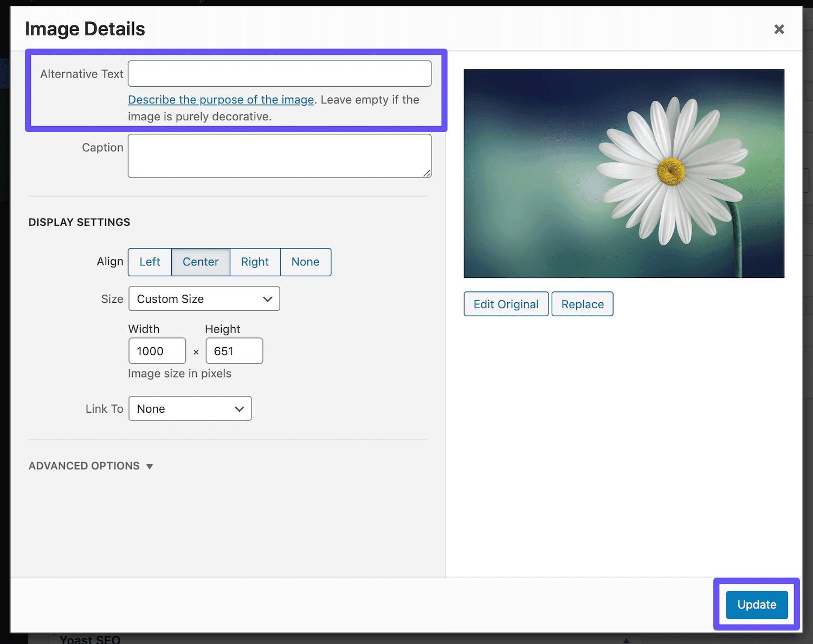The width and height of the screenshot is (813, 644).
Task: Open the Size dropdown showing Custom Size
Action: [x=204, y=299]
